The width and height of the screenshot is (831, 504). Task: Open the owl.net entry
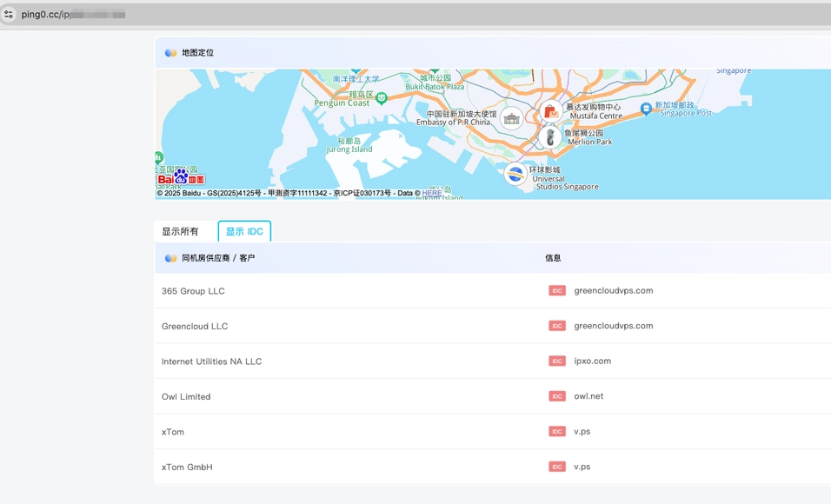(588, 396)
